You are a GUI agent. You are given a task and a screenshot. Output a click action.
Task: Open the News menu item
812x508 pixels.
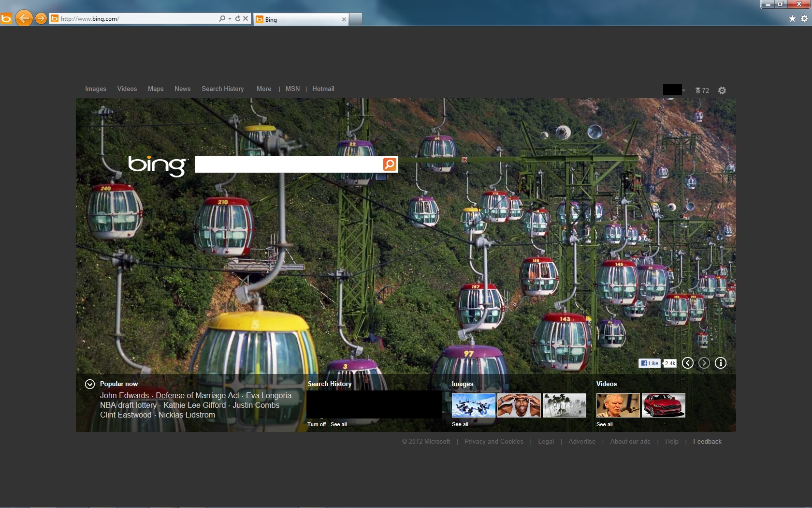182,89
